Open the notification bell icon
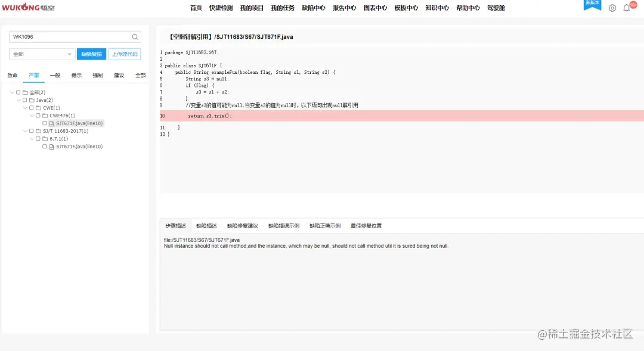Viewport: 644px width, 351px height. (x=626, y=8)
